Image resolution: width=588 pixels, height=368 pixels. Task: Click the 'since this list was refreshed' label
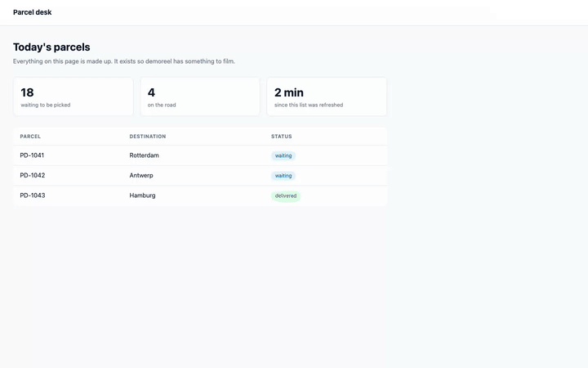point(309,105)
